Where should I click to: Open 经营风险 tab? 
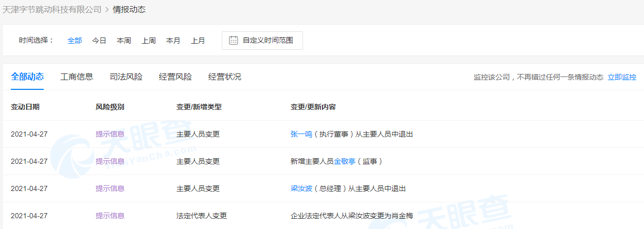(x=175, y=77)
